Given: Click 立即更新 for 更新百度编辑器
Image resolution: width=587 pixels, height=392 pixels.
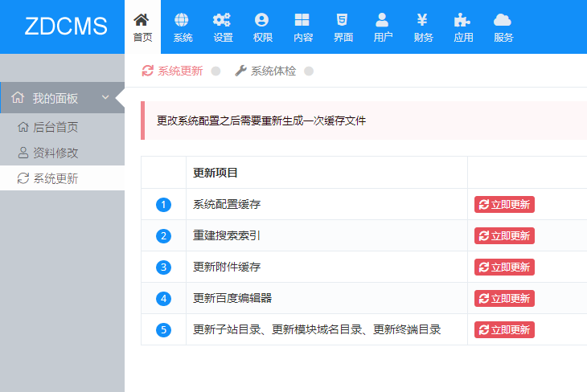Looking at the screenshot, I should click(x=504, y=298).
